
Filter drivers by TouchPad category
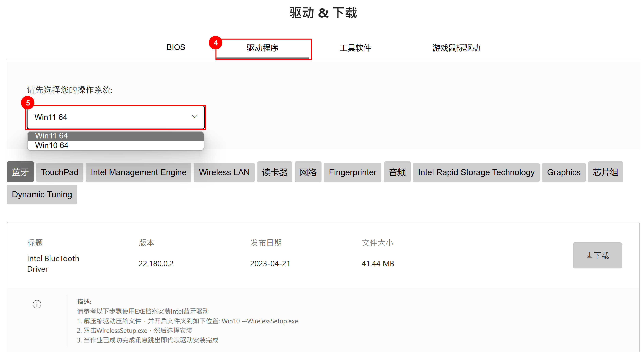pos(60,172)
